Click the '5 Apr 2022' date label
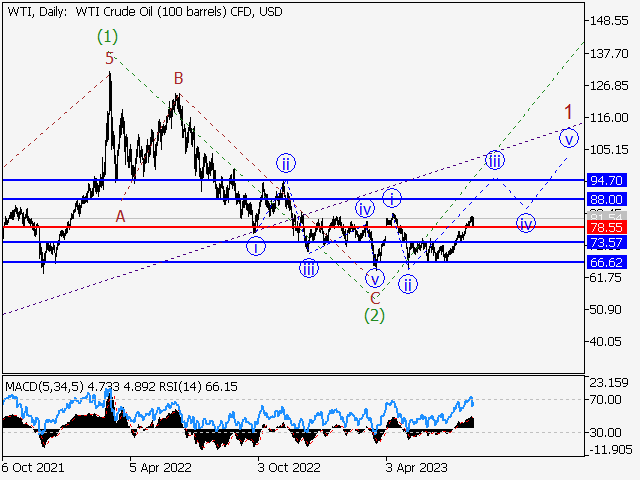Screen dimensions: 640x480 pos(160,467)
